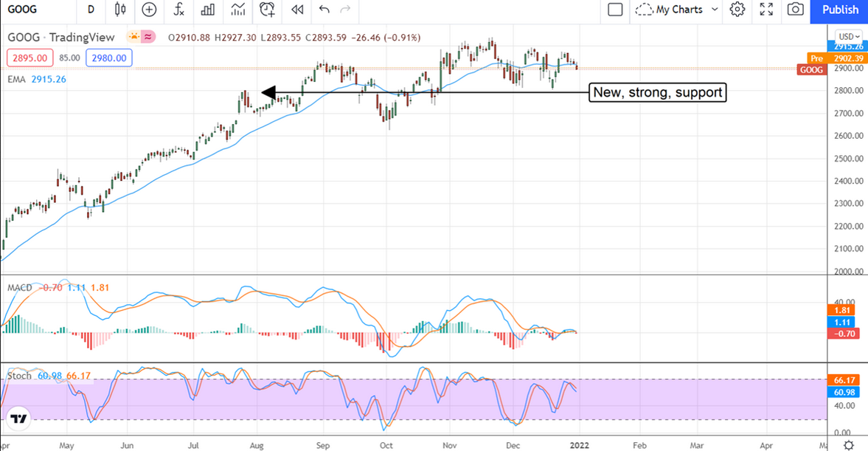Click the blue 2915.26 EMA axis label
The width and height of the screenshot is (868, 451).
847,47
